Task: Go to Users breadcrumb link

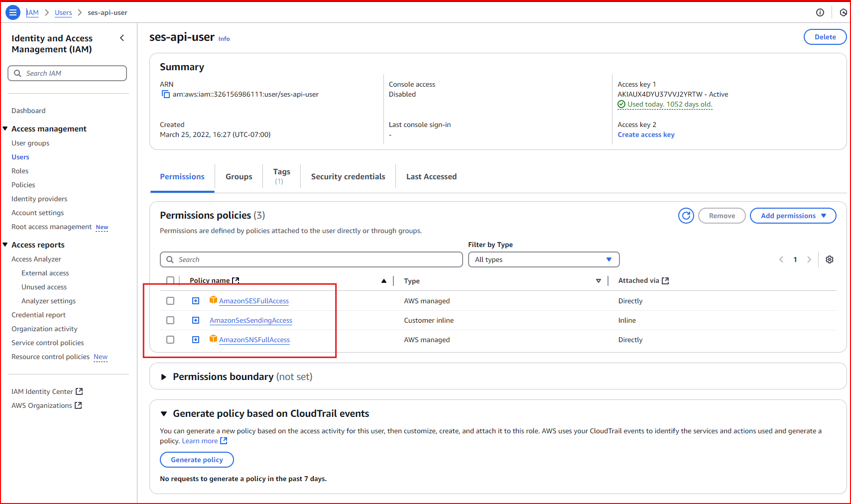Action: [63, 12]
